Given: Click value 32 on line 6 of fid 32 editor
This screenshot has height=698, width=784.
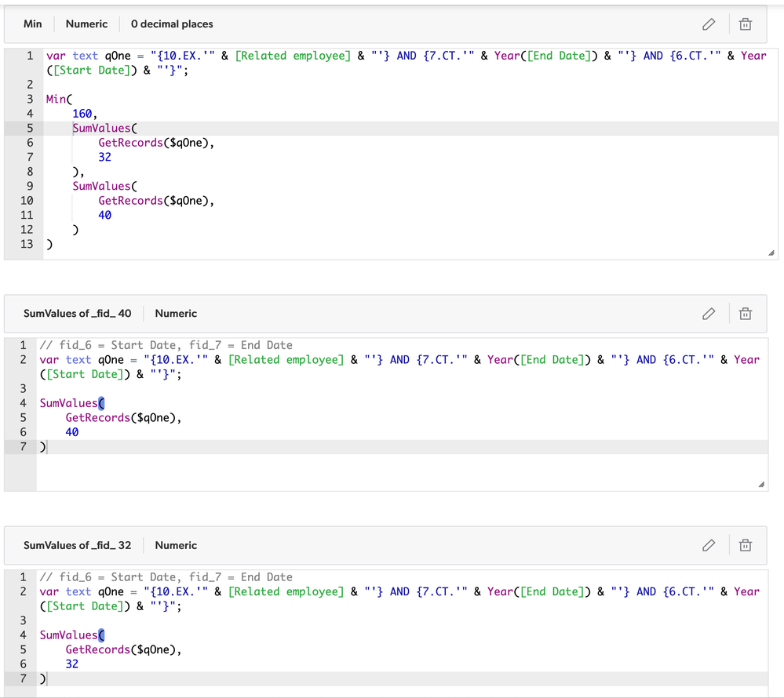Looking at the screenshot, I should (x=72, y=664).
